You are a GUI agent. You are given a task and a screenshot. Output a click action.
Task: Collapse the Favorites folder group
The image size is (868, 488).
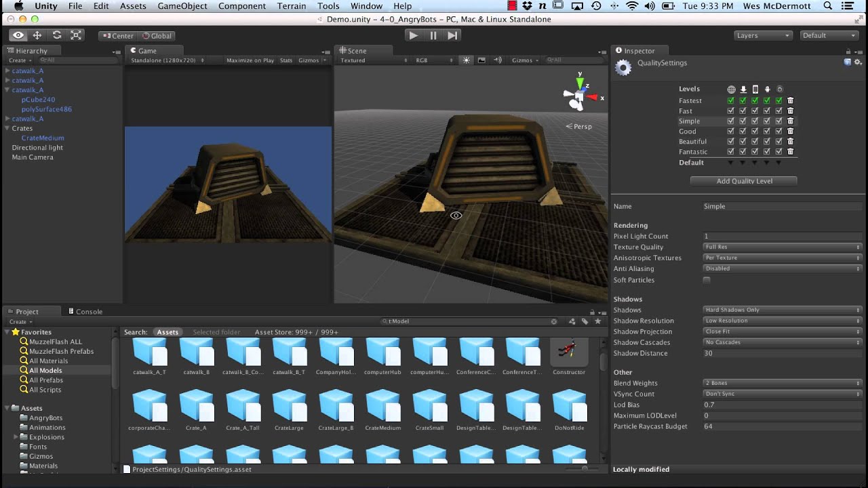tap(7, 332)
